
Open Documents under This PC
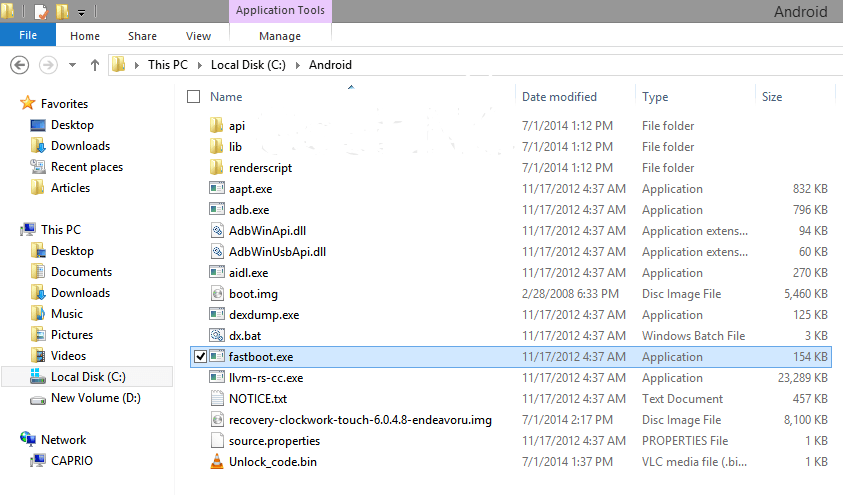pyautogui.click(x=81, y=271)
